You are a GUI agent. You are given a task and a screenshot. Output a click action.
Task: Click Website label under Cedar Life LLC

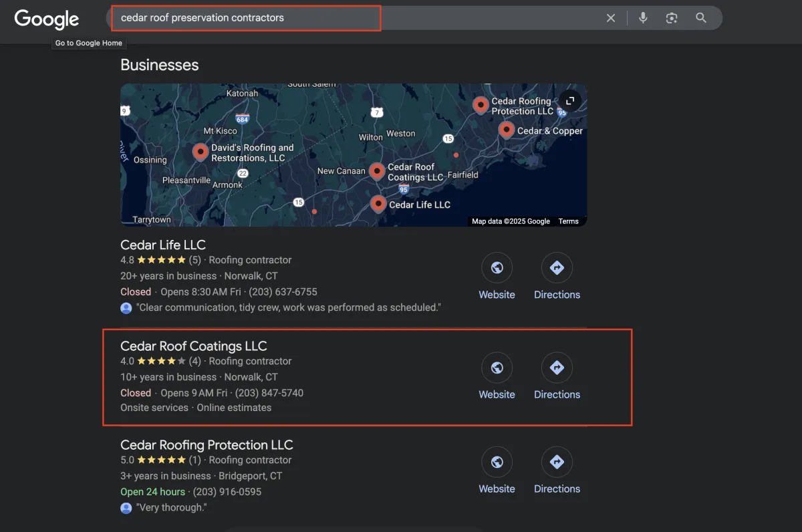pos(497,295)
